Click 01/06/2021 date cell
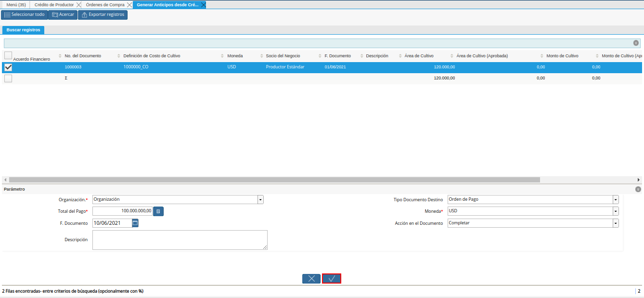The width and height of the screenshot is (644, 298). [x=335, y=67]
